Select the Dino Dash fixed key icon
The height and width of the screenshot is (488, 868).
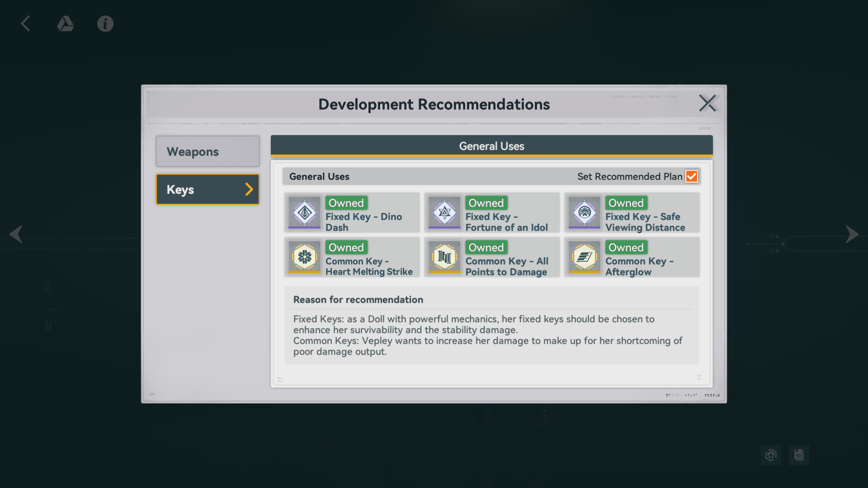point(305,212)
